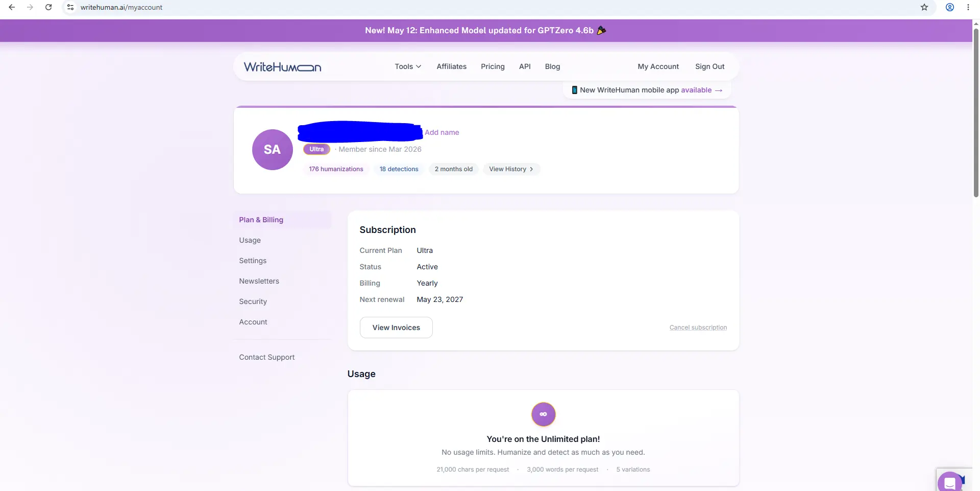The width and height of the screenshot is (980, 491).
Task: Click the 3,000 words per request text
Action: [562, 470]
